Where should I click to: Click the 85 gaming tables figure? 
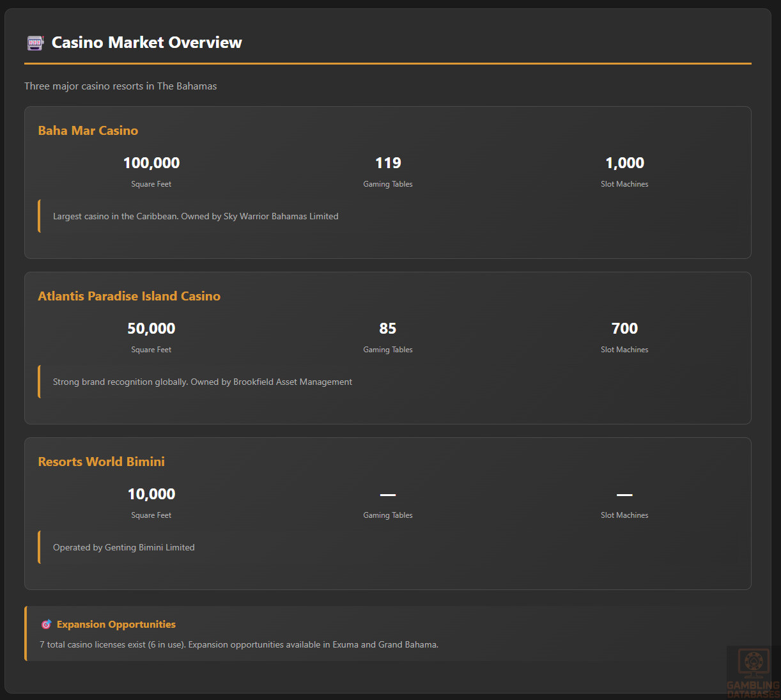click(x=388, y=329)
